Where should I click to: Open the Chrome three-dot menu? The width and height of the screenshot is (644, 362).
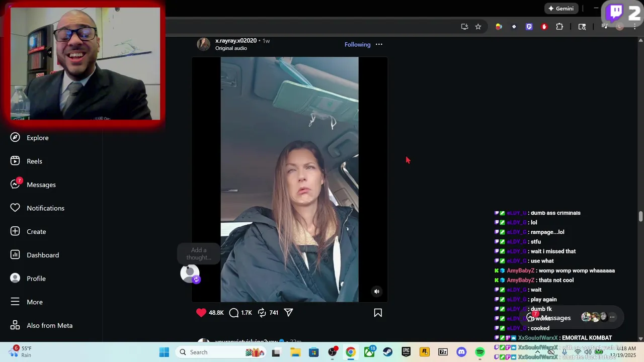[635, 27]
